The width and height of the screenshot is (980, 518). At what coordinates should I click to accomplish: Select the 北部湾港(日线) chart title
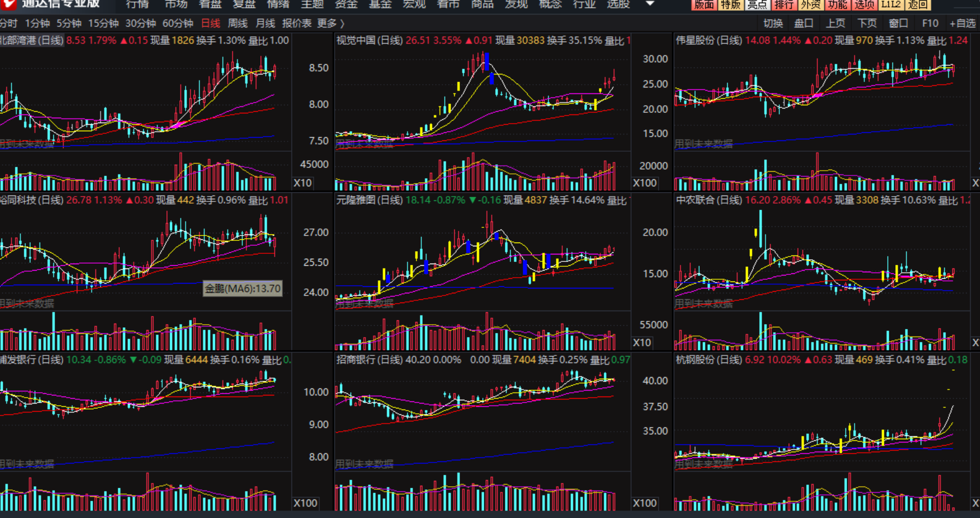click(x=32, y=41)
